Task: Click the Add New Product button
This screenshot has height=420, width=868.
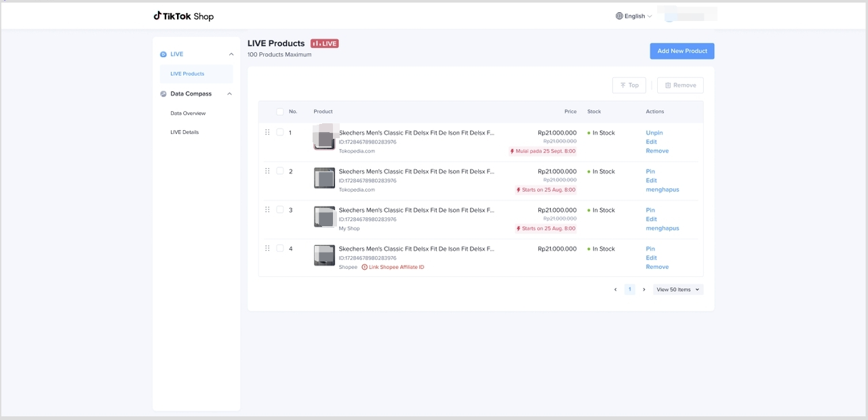Action: pos(682,51)
